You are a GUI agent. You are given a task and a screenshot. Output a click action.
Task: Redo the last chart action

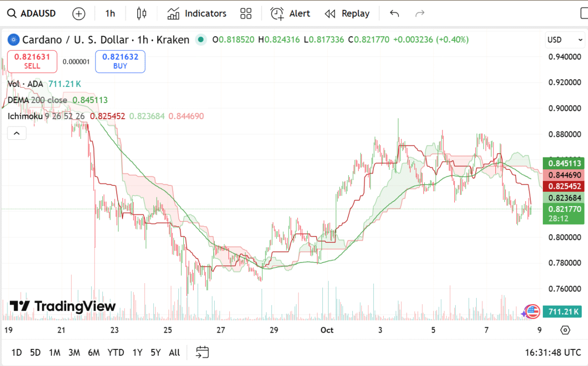click(420, 13)
